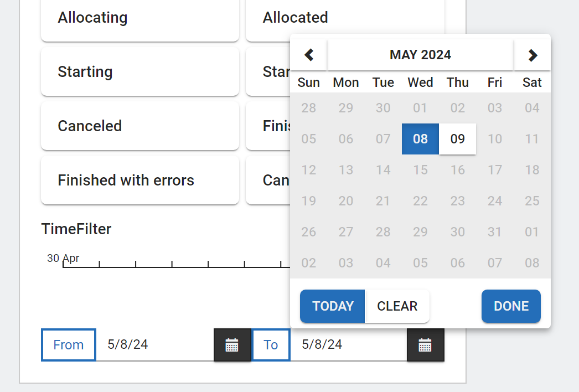The height and width of the screenshot is (392, 579).
Task: Toggle the Canceled status filter
Action: (139, 126)
